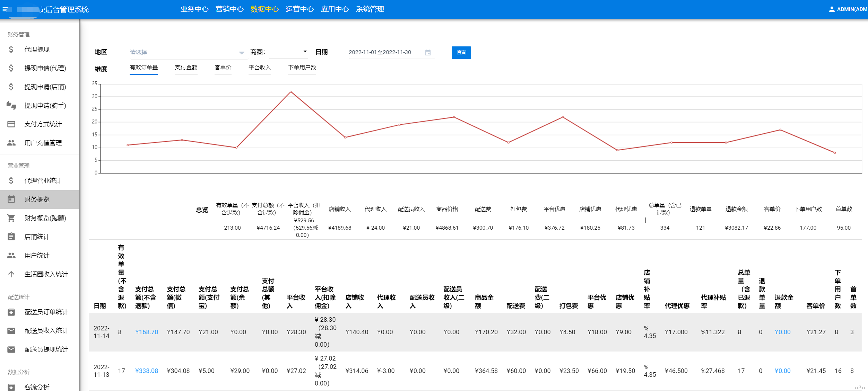Image resolution: width=868 pixels, height=391 pixels.
Task: Open the 运营中心 top menu
Action: tap(300, 9)
